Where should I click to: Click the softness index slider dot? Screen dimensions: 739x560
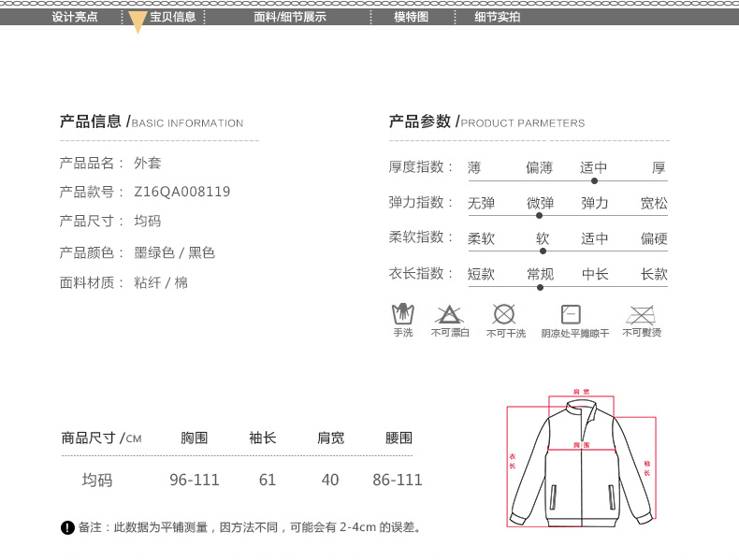[x=543, y=251]
